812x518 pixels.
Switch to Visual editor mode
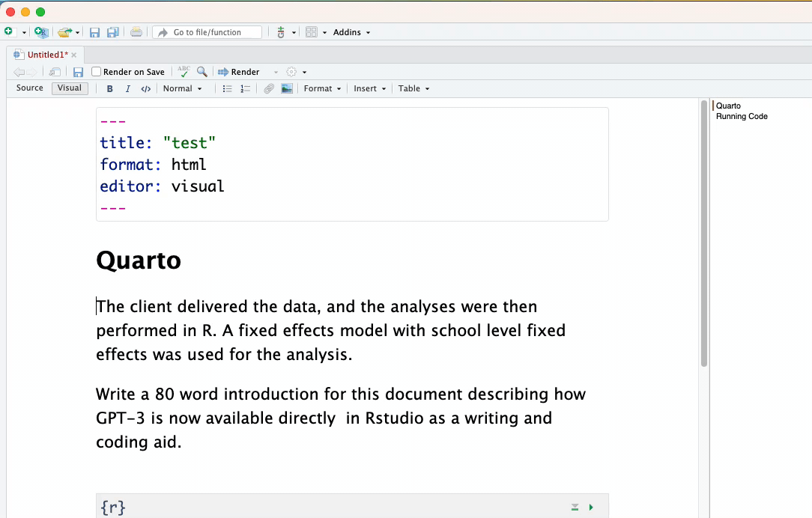click(70, 88)
